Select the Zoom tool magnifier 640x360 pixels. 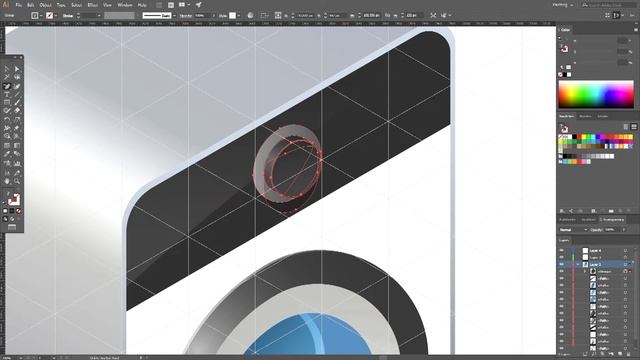[x=17, y=181]
